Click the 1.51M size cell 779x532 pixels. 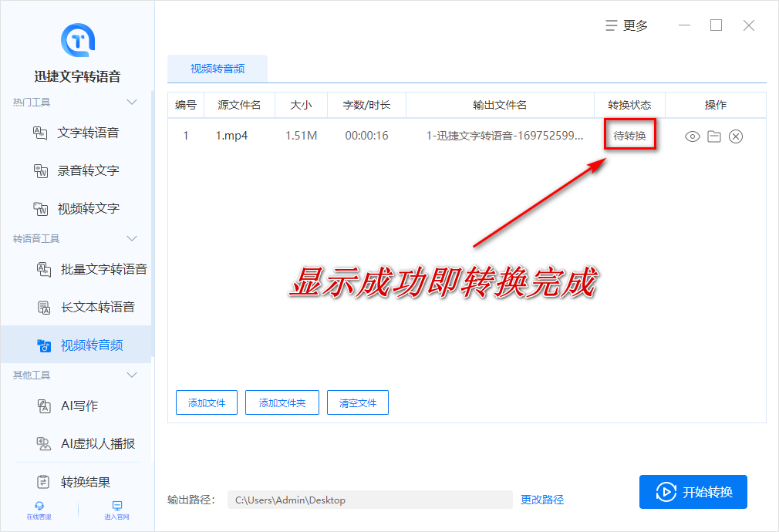pyautogui.click(x=301, y=136)
